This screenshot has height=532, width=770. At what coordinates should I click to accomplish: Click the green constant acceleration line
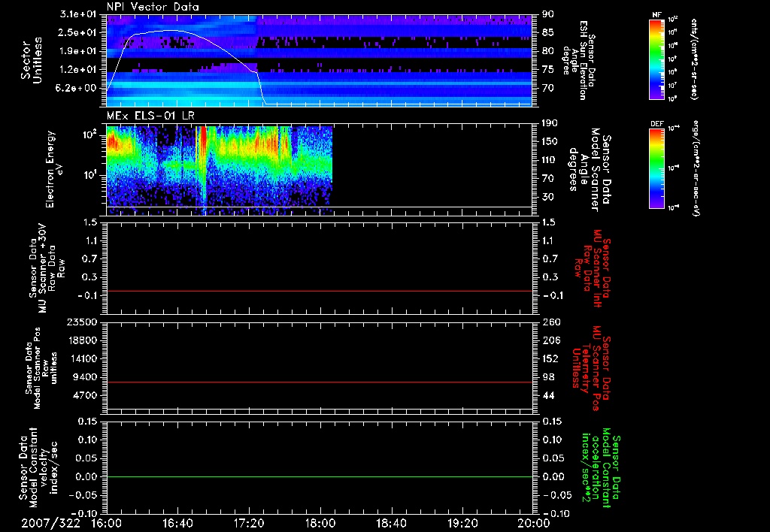[319, 476]
